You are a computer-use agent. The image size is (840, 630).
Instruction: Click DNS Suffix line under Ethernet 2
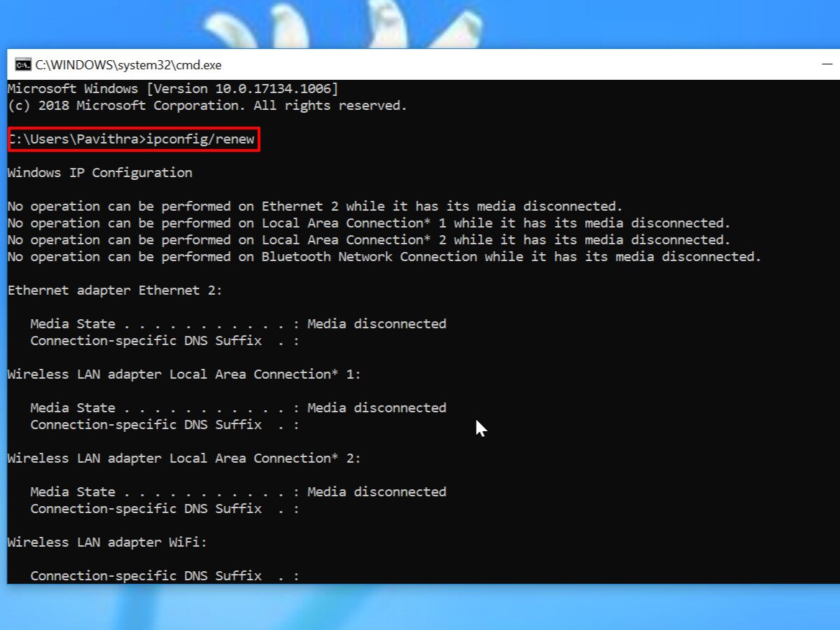(x=164, y=341)
